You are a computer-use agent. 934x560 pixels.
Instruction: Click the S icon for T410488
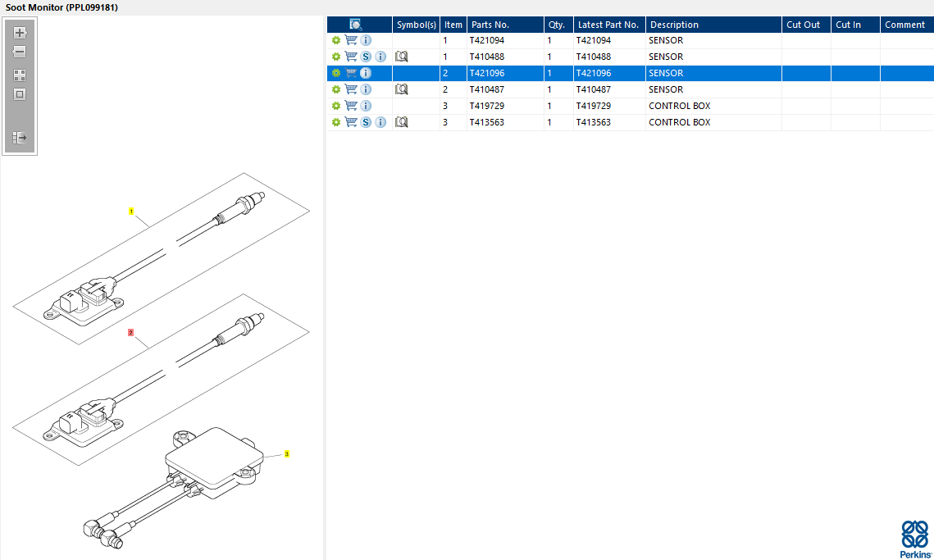(x=366, y=57)
